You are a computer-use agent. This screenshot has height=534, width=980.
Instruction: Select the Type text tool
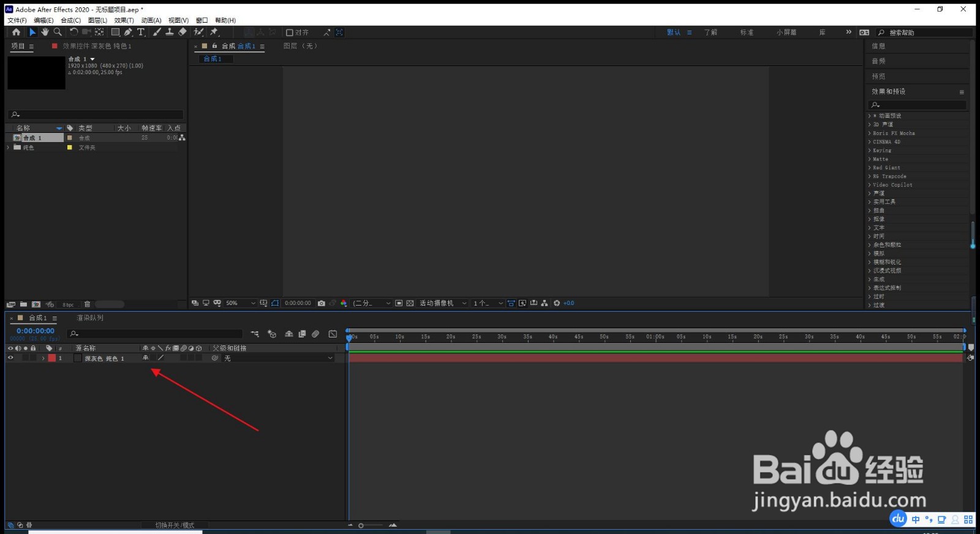141,32
